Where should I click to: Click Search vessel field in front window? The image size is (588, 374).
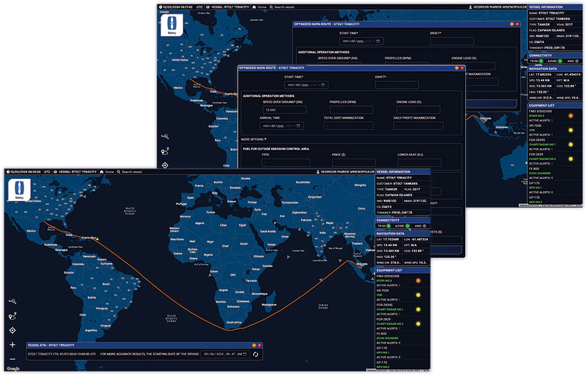(132, 172)
